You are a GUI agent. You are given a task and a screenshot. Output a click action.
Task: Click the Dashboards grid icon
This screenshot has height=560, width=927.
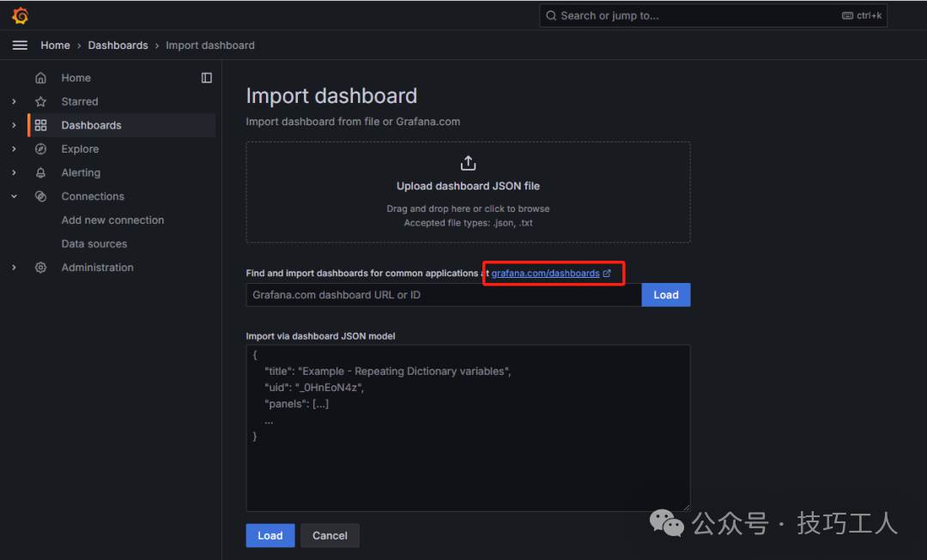(41, 125)
